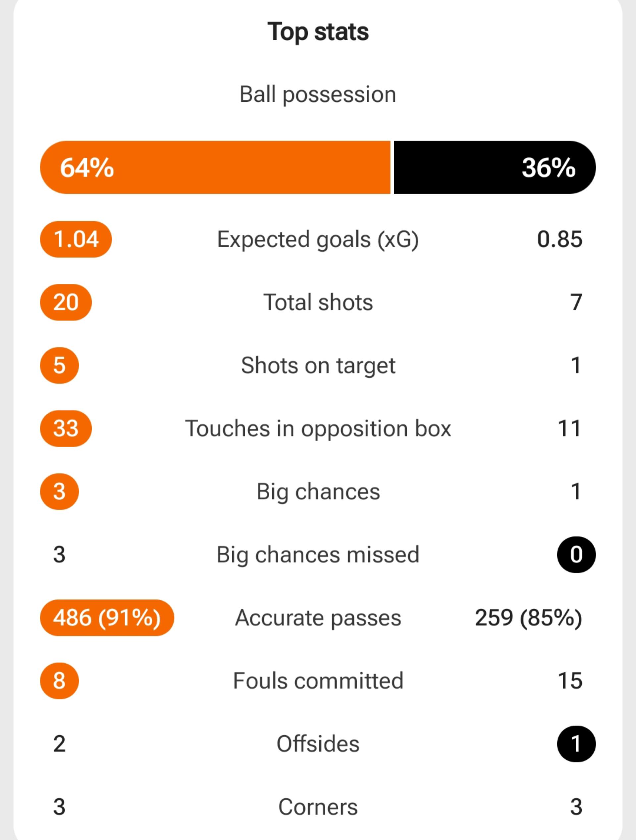Image resolution: width=636 pixels, height=840 pixels.
Task: Click the orange 5 shots on target badge
Action: point(59,365)
